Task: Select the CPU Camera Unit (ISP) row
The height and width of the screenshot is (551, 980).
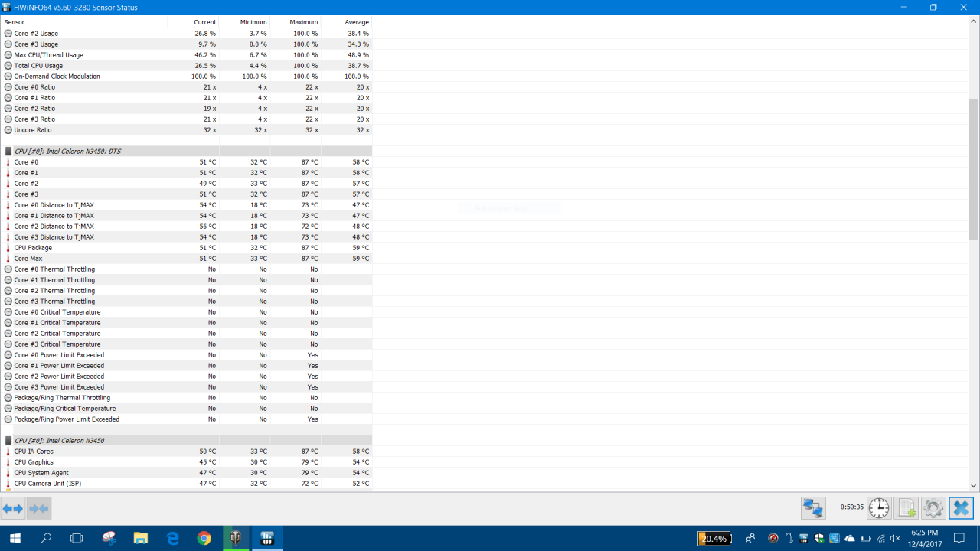Action: (186, 484)
